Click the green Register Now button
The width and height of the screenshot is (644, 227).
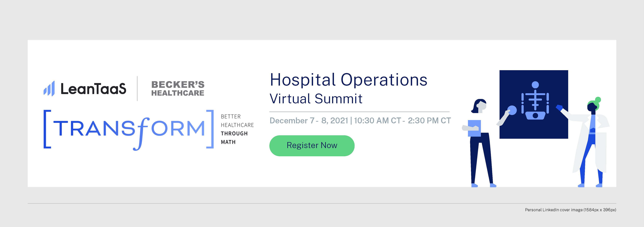click(x=312, y=146)
